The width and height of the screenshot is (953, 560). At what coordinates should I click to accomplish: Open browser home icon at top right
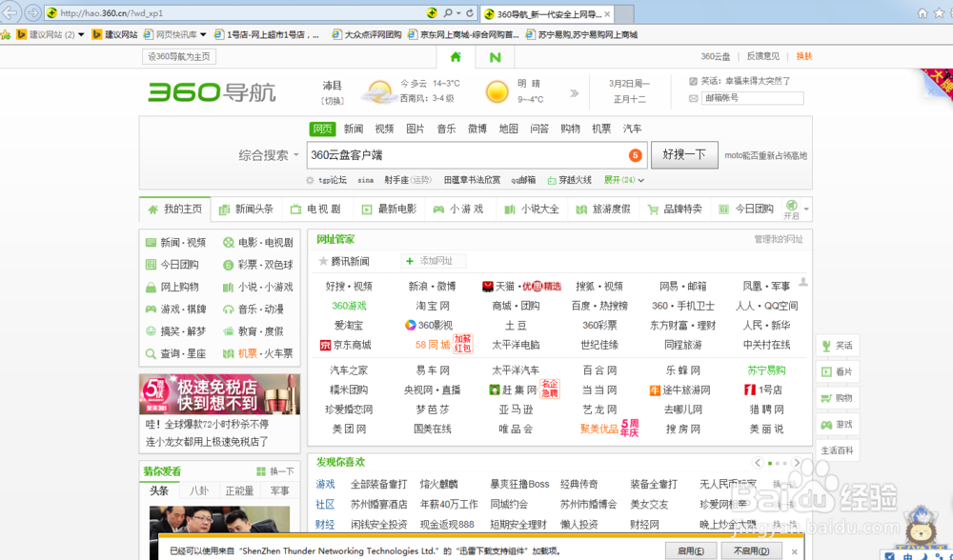[x=923, y=12]
